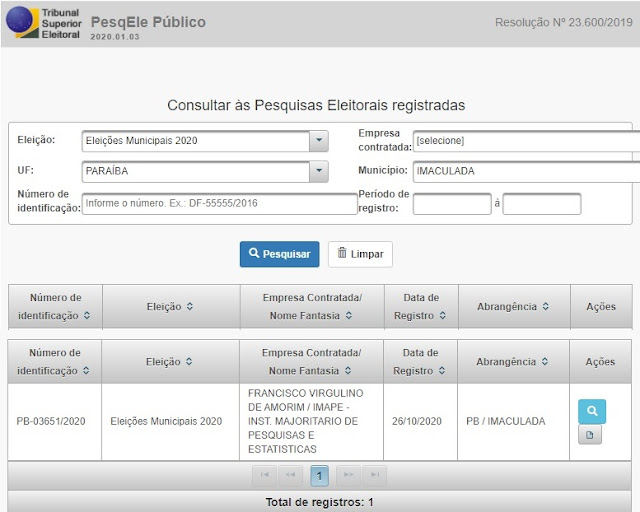
Task: Go to the first page of results
Action: point(264,475)
